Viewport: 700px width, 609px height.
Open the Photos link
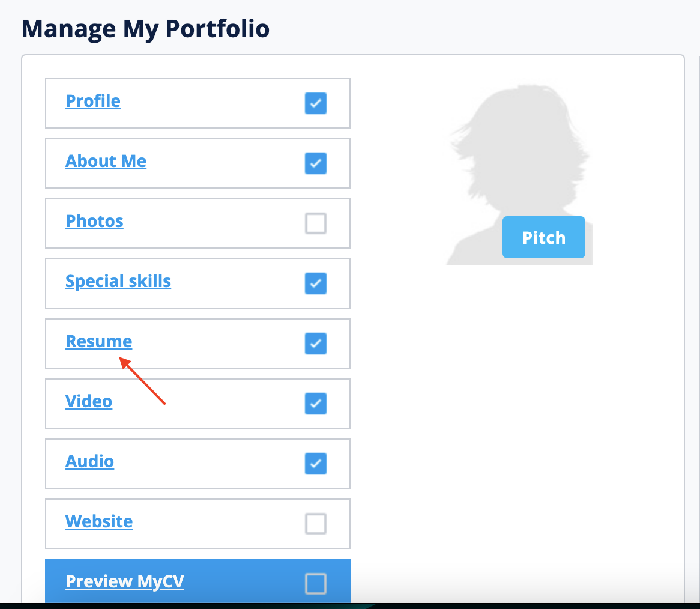click(94, 222)
